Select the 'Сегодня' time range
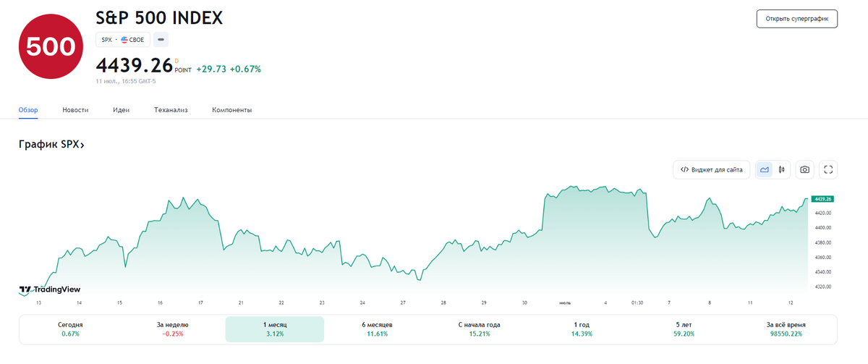This screenshot has width=868, height=364. 70,329
